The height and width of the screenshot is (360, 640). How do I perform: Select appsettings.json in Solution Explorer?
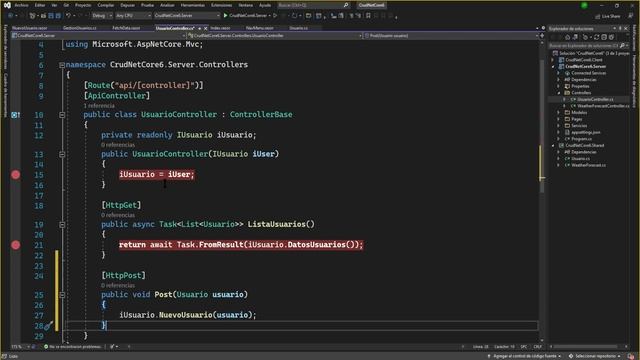coord(586,132)
